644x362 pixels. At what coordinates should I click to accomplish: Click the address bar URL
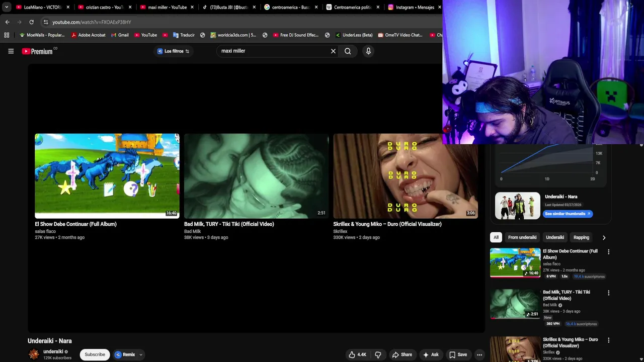click(x=92, y=22)
